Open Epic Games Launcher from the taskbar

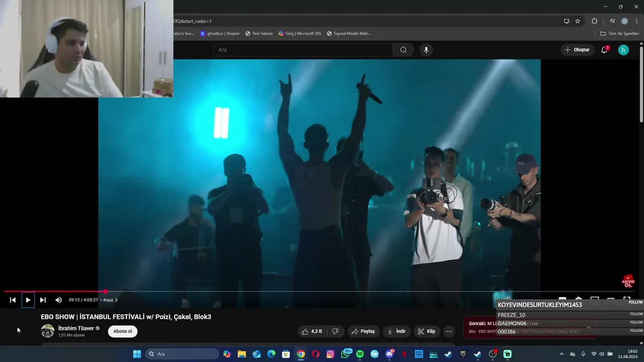463,354
